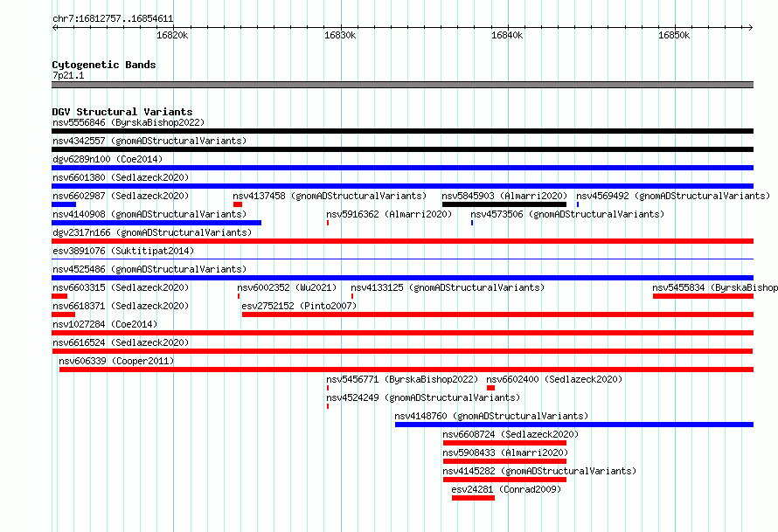
Task: Select the thin blue line for esv3891076
Action: point(402,259)
